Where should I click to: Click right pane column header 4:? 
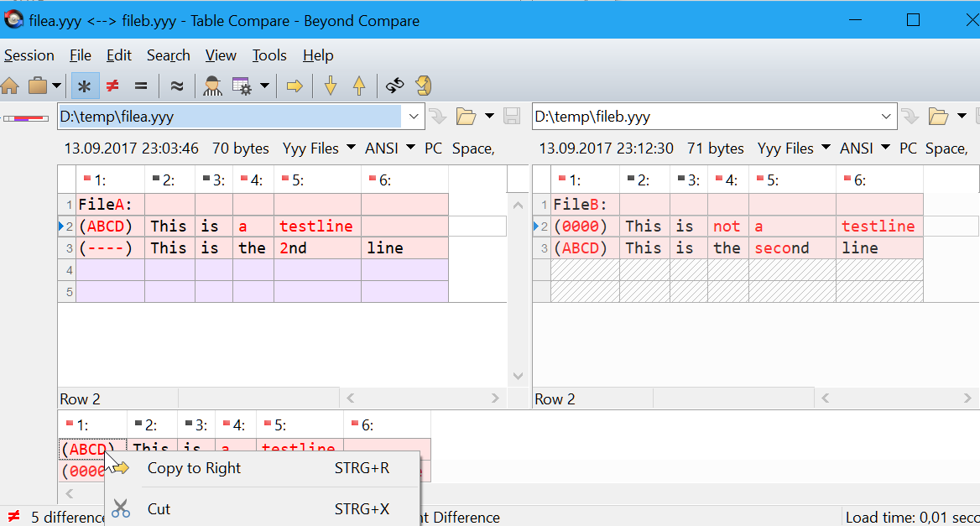(728, 180)
